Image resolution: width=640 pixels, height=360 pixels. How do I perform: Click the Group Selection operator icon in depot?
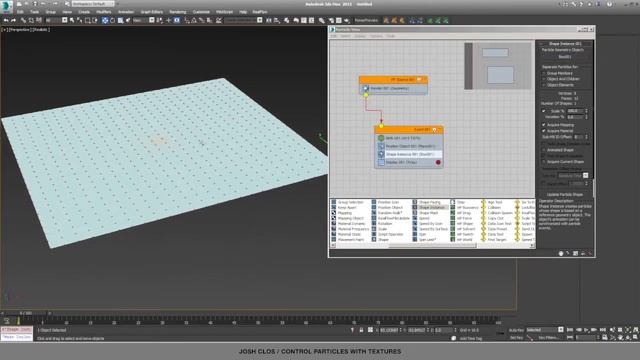333,202
